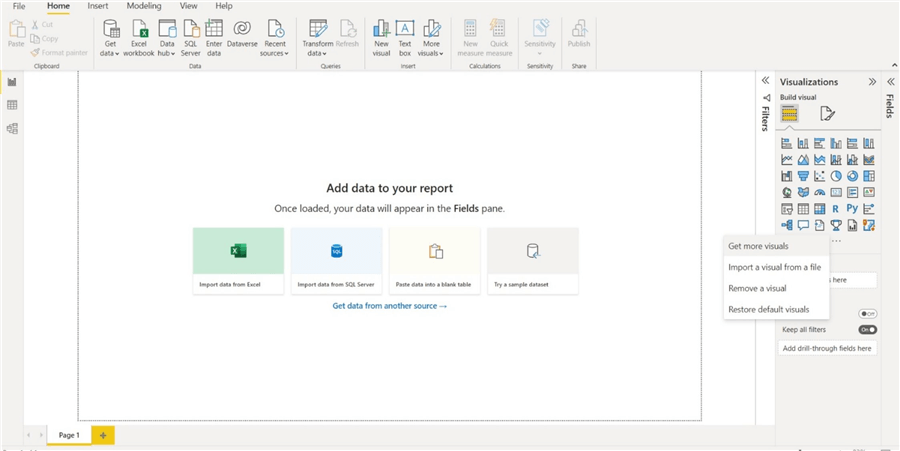This screenshot has height=451, width=900.
Task: Add a new page with plus button
Action: click(x=102, y=435)
